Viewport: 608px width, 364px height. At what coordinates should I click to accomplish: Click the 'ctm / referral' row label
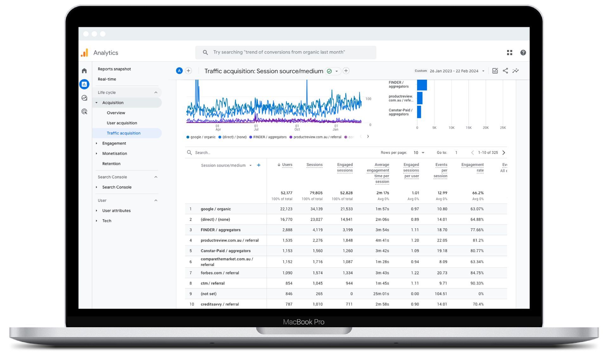tap(212, 283)
